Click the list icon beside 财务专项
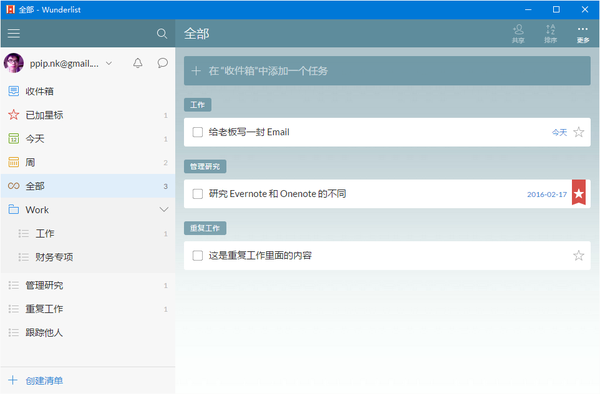The height and width of the screenshot is (394, 600). (23, 257)
